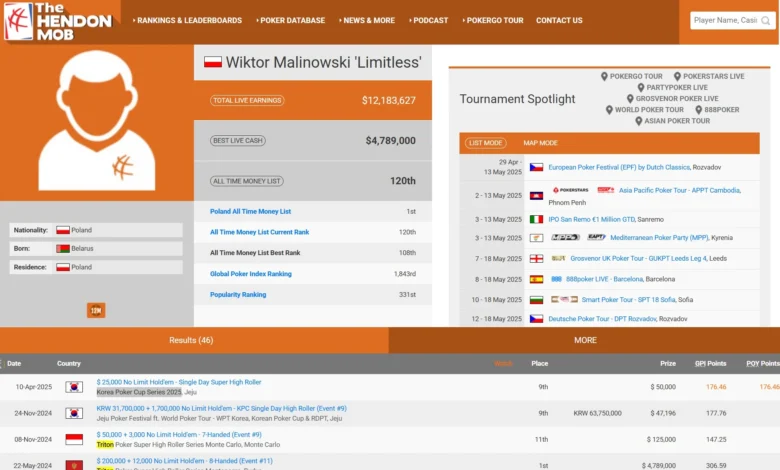
Task: Open KPC Single Day High Roller (Event #9)
Action: click(x=221, y=409)
